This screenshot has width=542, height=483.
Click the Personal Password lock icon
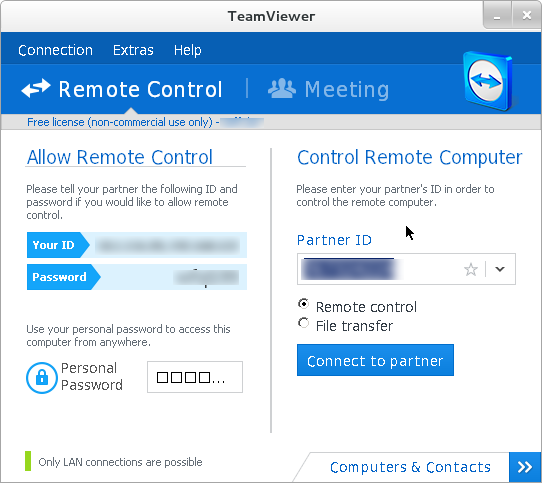click(x=41, y=378)
